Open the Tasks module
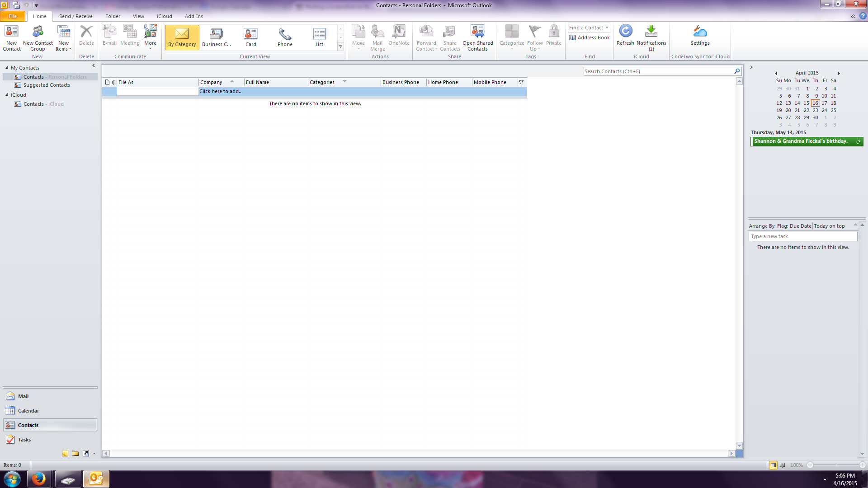This screenshot has width=868, height=488. tap(50, 440)
